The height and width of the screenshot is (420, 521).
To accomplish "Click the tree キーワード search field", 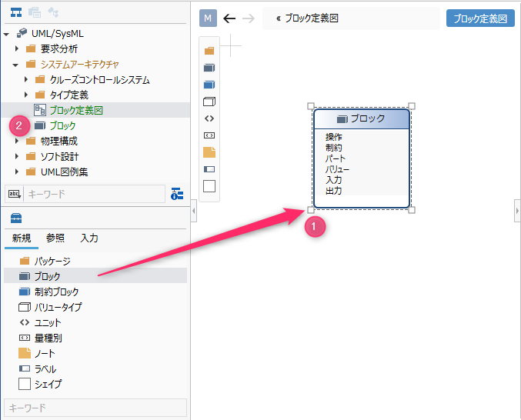I will (95, 194).
